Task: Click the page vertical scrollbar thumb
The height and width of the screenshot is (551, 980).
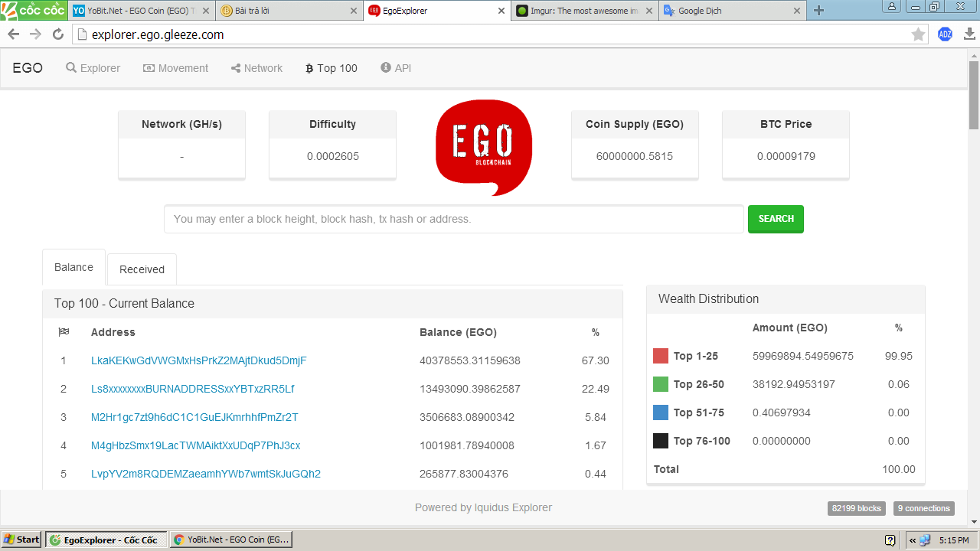Action: click(973, 95)
